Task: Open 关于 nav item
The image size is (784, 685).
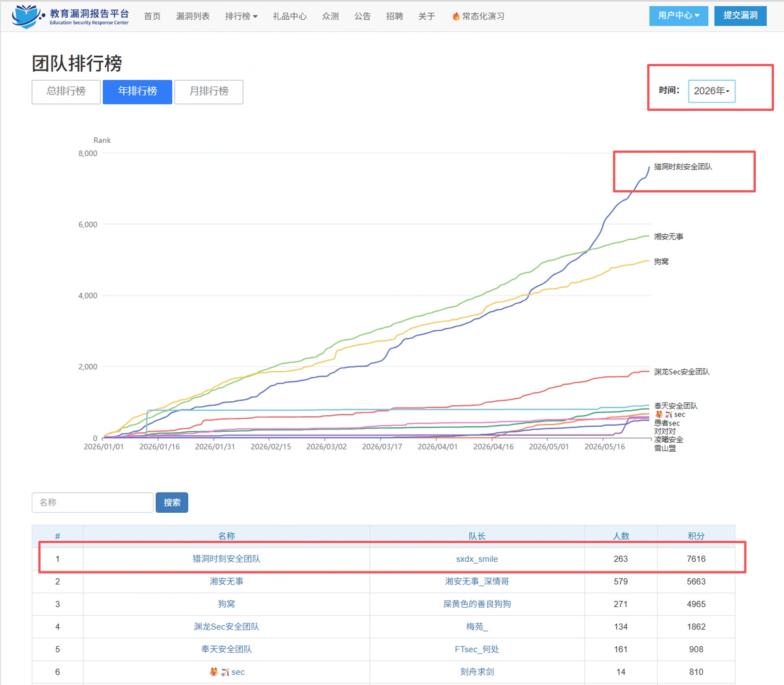Action: pyautogui.click(x=427, y=16)
